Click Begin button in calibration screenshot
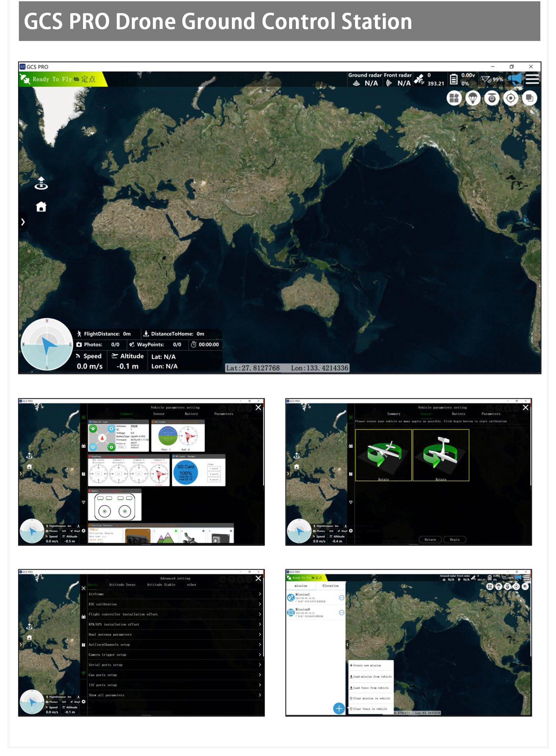Screen dimensions: 556x756 click(454, 539)
